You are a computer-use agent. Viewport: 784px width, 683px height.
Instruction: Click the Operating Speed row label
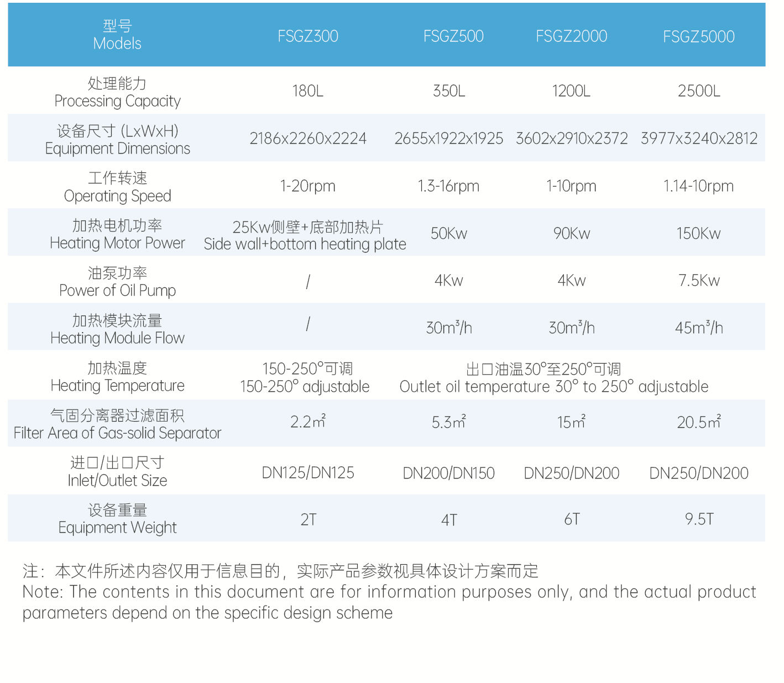click(117, 187)
